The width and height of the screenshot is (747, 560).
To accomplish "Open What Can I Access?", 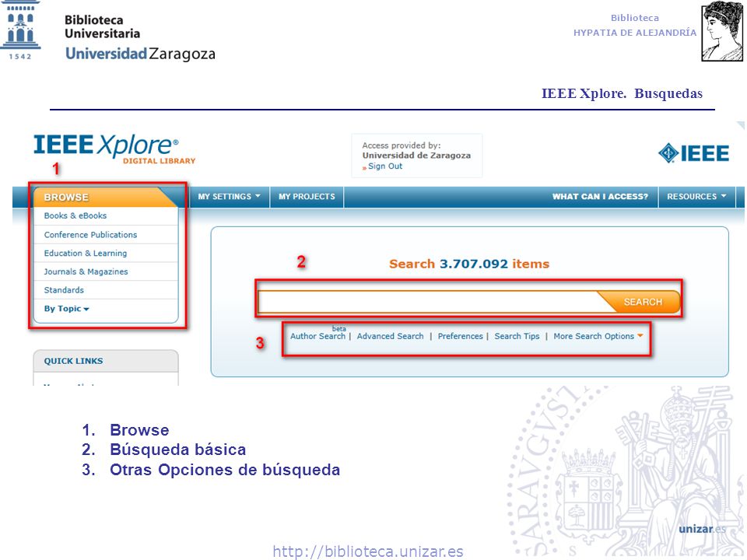I will (600, 197).
